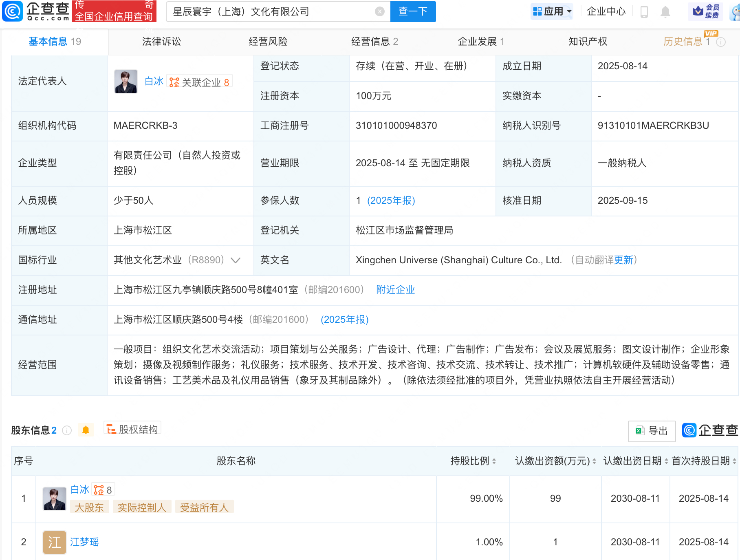The height and width of the screenshot is (560, 740).
Task: Sort shareholders by 持股比例 column
Action: coord(494,461)
